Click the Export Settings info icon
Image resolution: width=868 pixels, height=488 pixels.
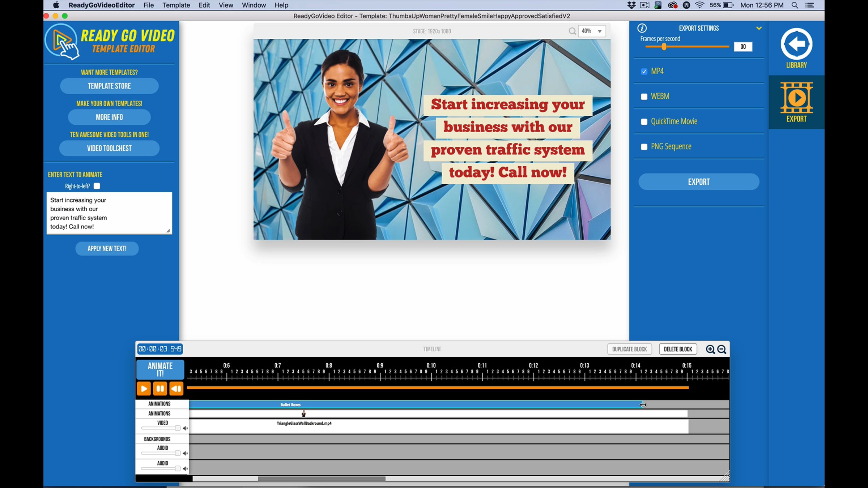[642, 28]
